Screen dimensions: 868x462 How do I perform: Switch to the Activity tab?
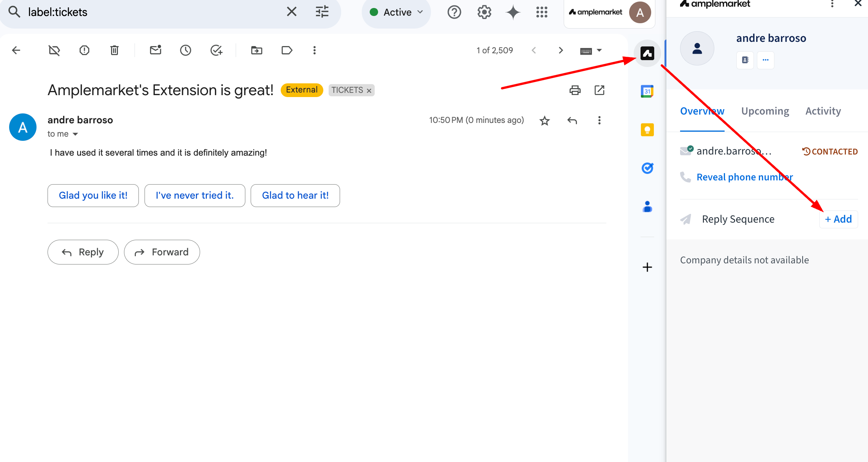[823, 111]
